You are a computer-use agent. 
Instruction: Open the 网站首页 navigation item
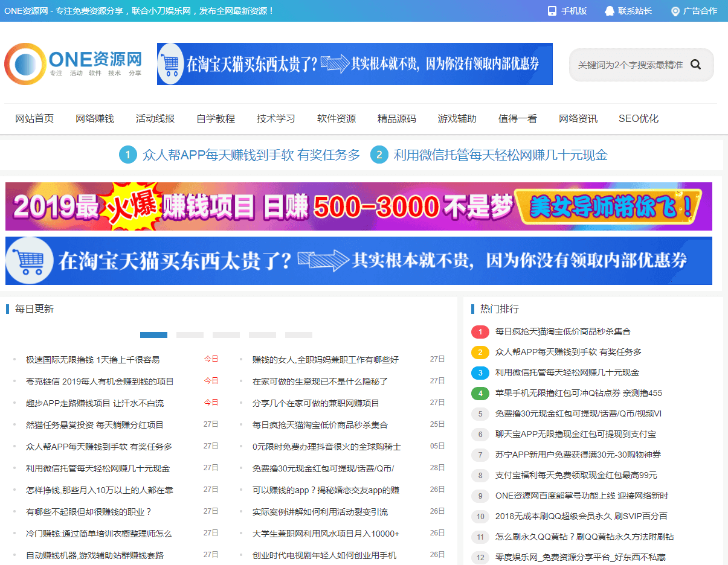pyautogui.click(x=34, y=118)
